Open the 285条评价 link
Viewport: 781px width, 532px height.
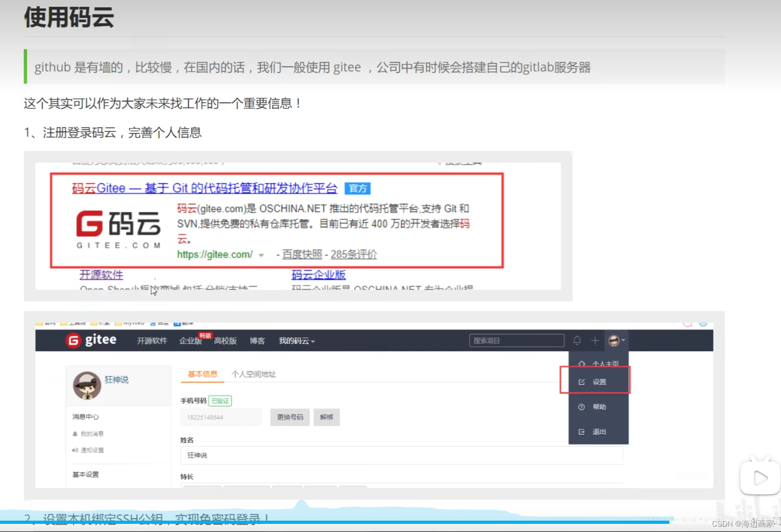point(354,254)
